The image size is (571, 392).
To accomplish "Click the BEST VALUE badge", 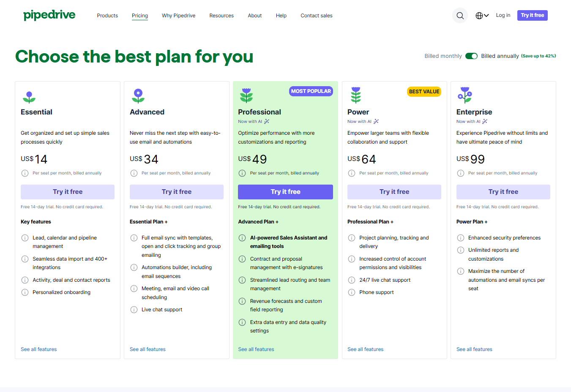I will coord(424,92).
